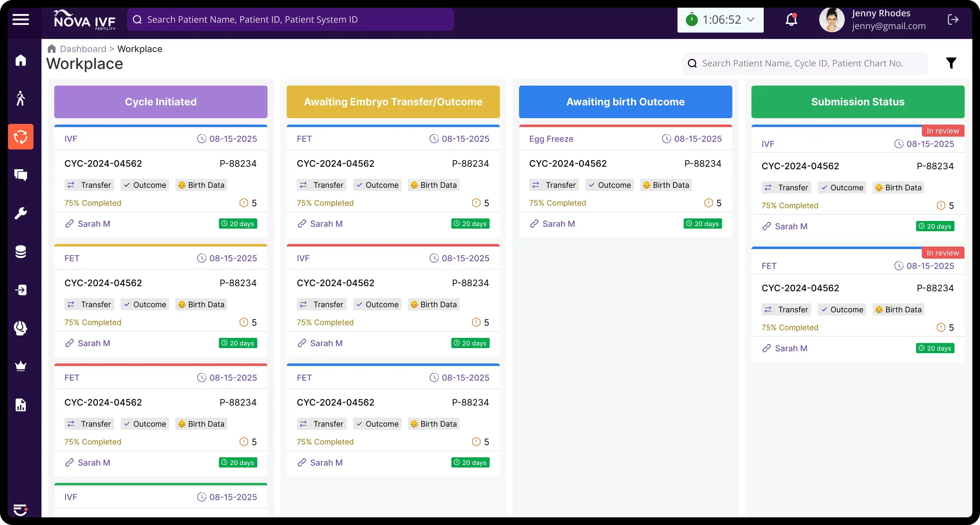Click the wrench tools sidebar icon

click(x=20, y=213)
